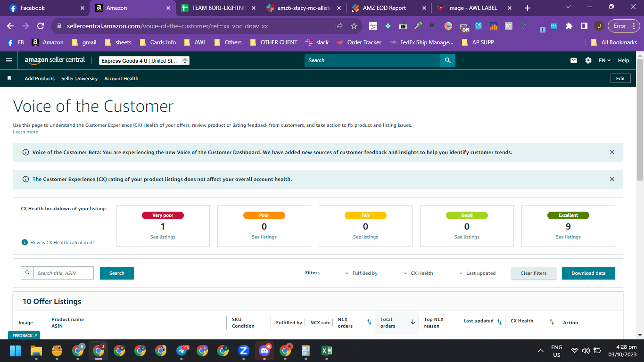Sort the table by CX Health column

coord(552,321)
